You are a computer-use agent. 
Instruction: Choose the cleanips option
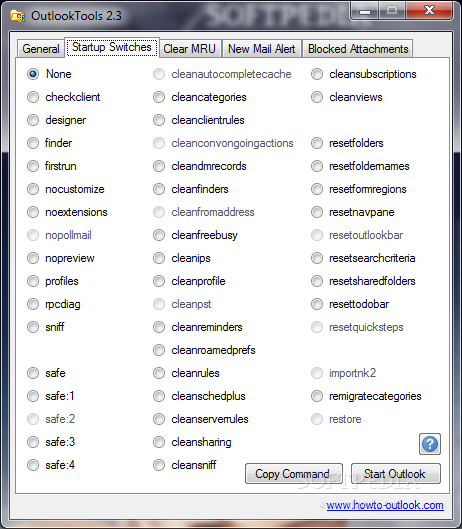159,258
